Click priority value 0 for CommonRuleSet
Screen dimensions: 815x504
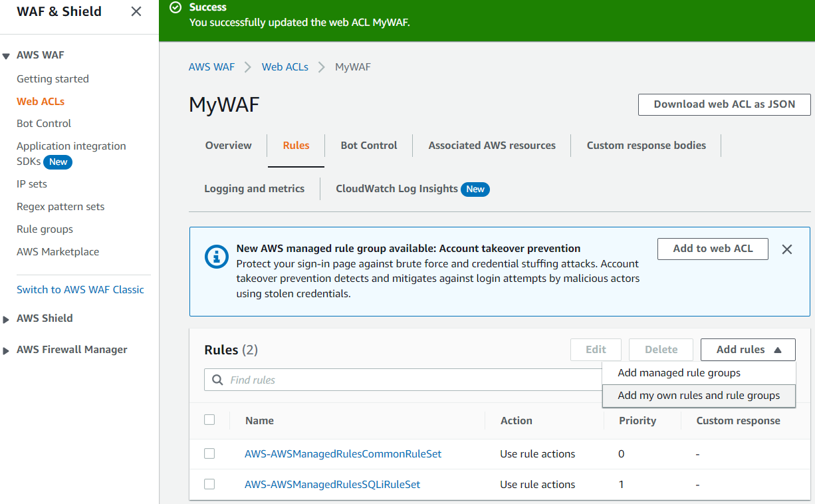coord(622,454)
